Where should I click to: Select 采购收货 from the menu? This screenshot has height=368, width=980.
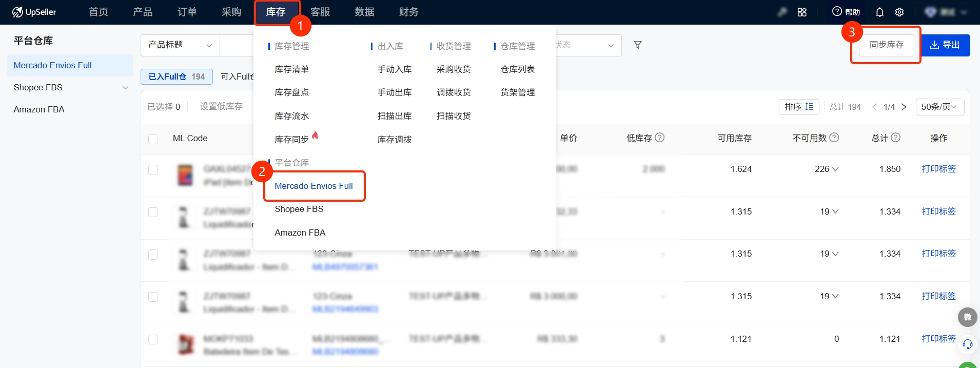click(454, 69)
